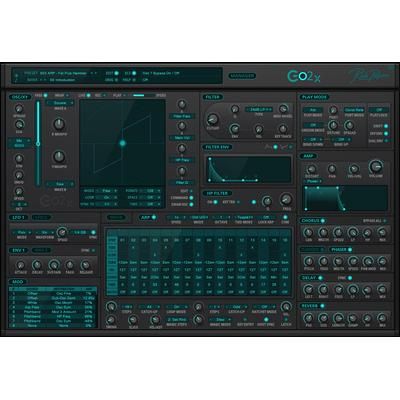Open the XY destination Filter Freq dropdown
This screenshot has width=400, height=400.
182,116
